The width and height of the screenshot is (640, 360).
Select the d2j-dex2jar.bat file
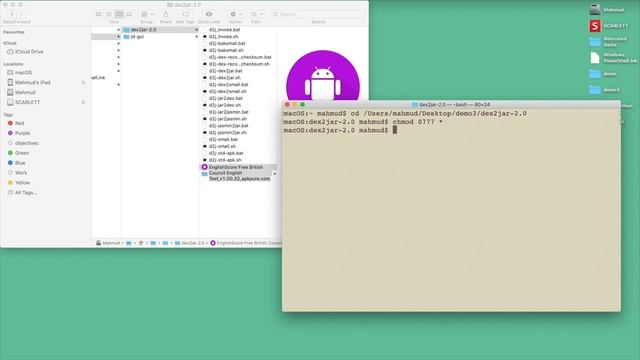tap(225, 71)
